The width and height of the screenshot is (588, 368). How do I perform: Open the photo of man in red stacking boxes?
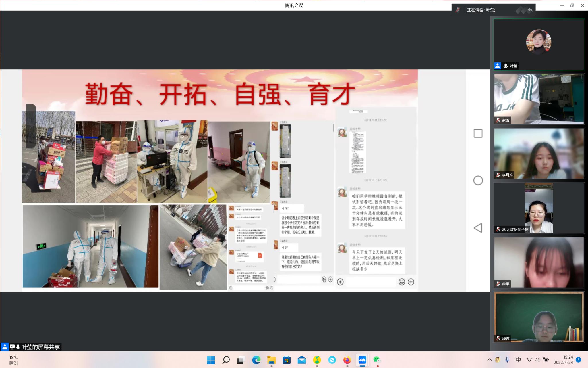click(106, 162)
